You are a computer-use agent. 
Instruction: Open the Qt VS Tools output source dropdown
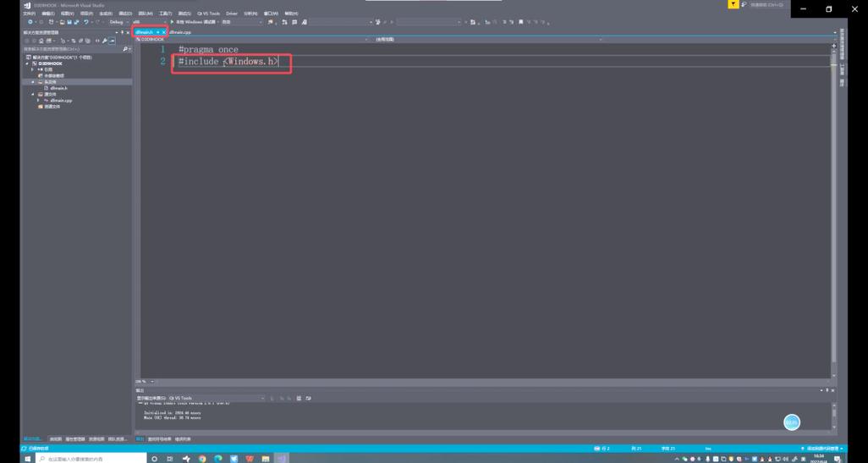coord(217,398)
